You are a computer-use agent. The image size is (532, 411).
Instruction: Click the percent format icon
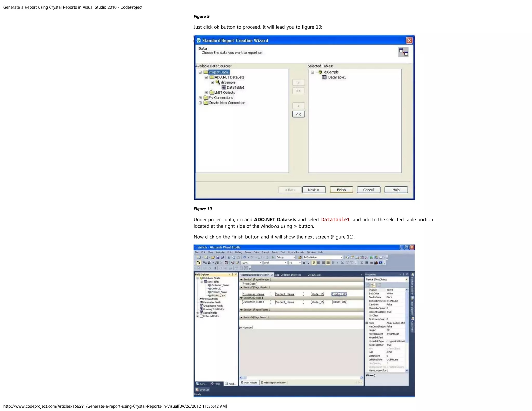tap(342, 263)
